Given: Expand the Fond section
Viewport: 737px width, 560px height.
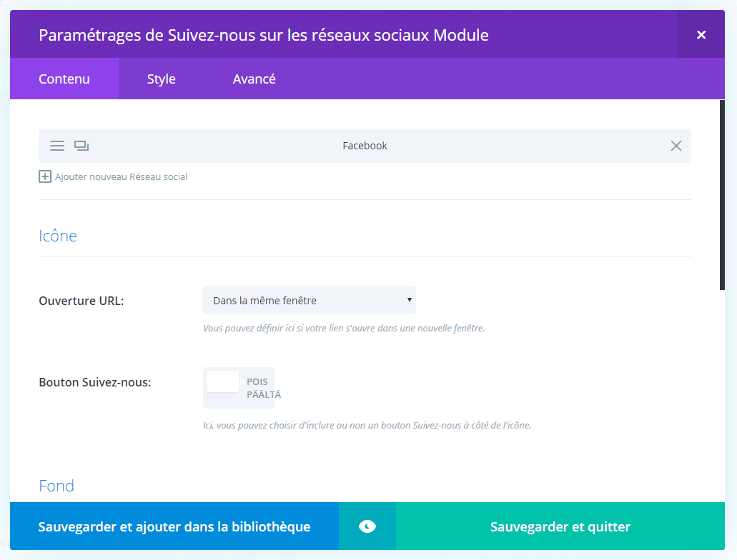Looking at the screenshot, I should point(56,485).
